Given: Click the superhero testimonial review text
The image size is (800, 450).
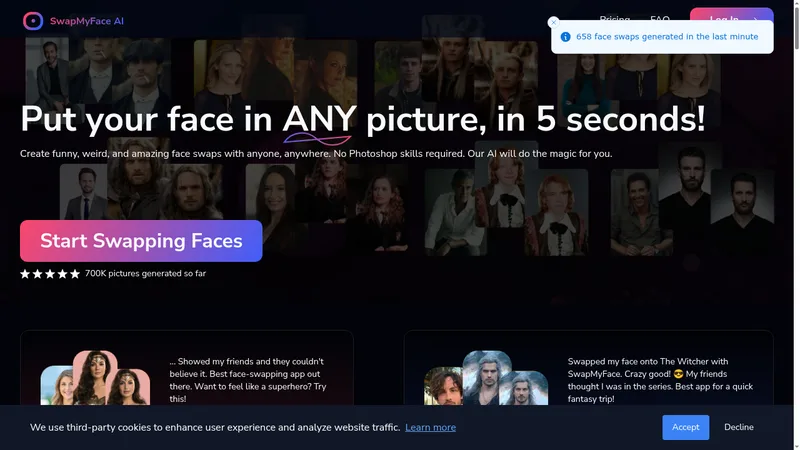Looking at the screenshot, I should pyautogui.click(x=248, y=380).
